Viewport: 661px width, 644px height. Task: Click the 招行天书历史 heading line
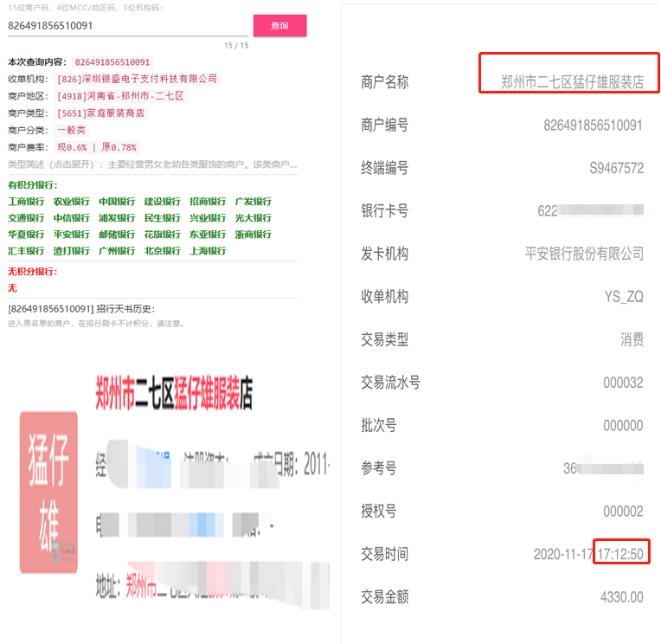pos(81,309)
